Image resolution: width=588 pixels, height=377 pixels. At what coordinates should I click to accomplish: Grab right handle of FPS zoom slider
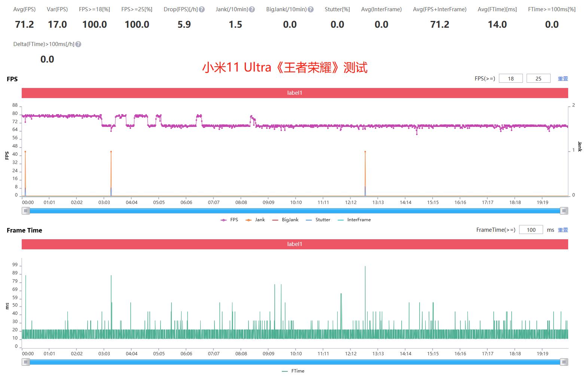[564, 211]
